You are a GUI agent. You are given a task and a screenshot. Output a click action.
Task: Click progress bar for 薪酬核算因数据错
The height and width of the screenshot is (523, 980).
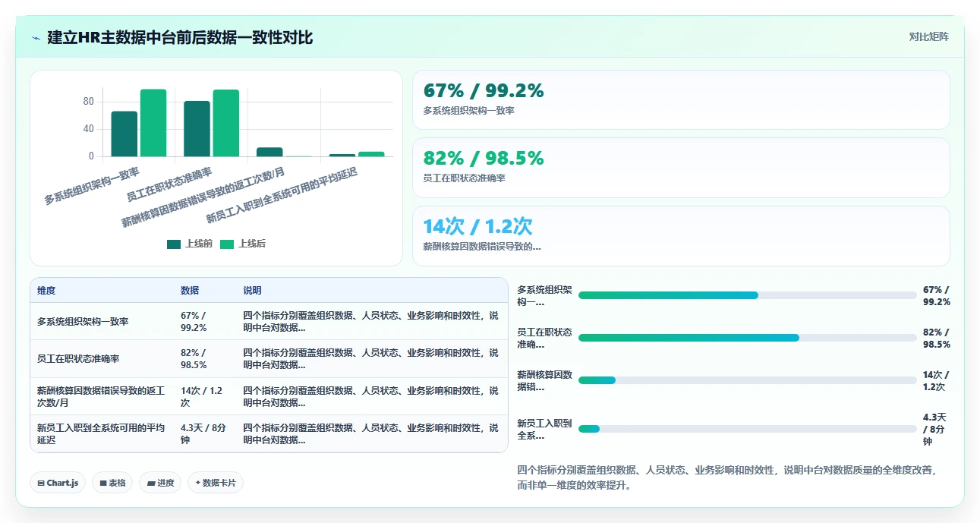748,380
